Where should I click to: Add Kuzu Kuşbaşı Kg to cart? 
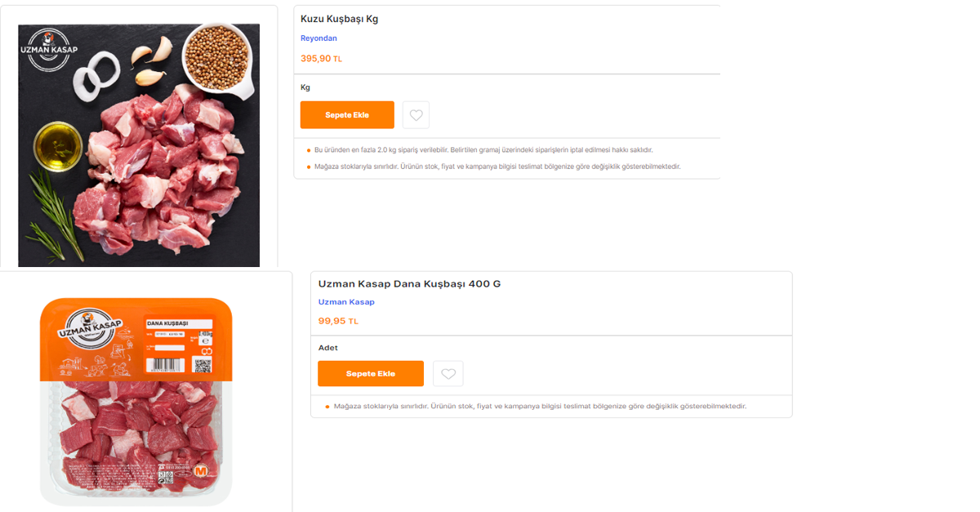click(x=347, y=115)
